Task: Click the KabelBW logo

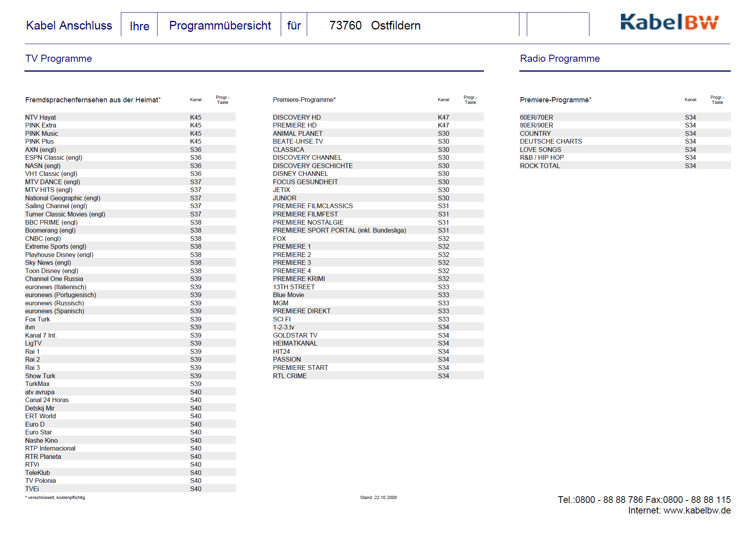Action: coord(669,22)
